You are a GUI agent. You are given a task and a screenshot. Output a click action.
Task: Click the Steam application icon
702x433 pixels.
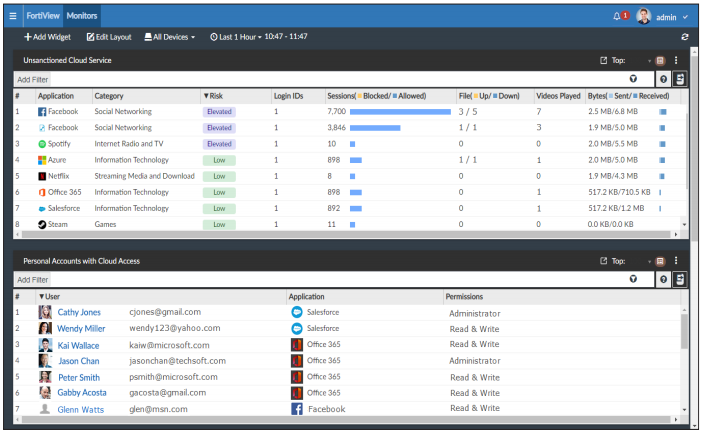(42, 225)
